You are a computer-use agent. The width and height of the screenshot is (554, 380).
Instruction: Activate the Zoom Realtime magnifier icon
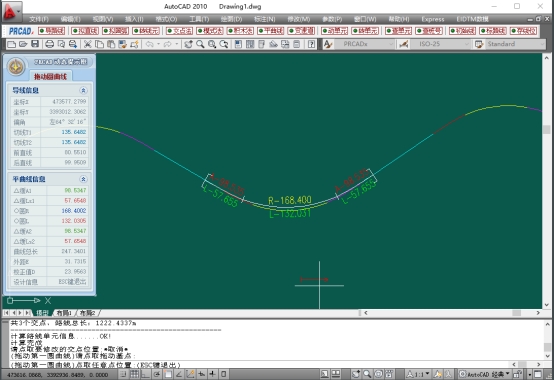coord(200,44)
